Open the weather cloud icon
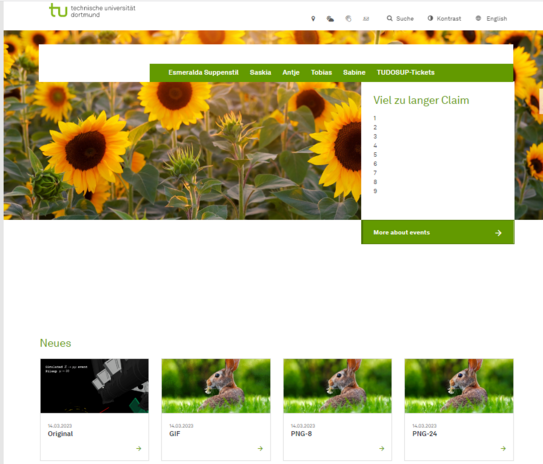The image size is (543, 464). pos(330,19)
